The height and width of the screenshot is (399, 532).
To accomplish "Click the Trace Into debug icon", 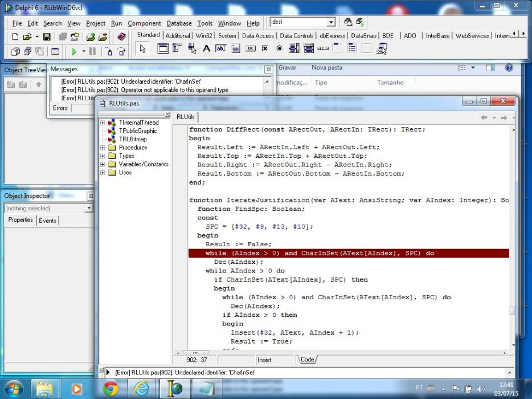I will (x=109, y=51).
